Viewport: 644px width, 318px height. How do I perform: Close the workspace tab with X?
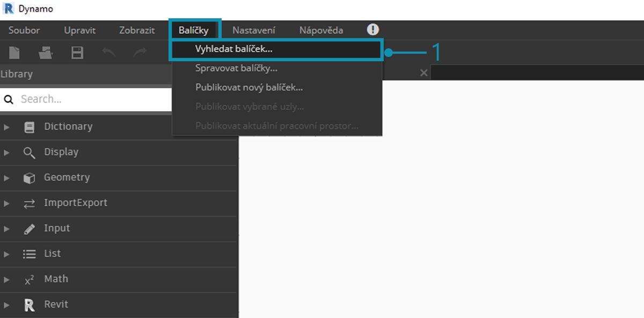point(423,73)
